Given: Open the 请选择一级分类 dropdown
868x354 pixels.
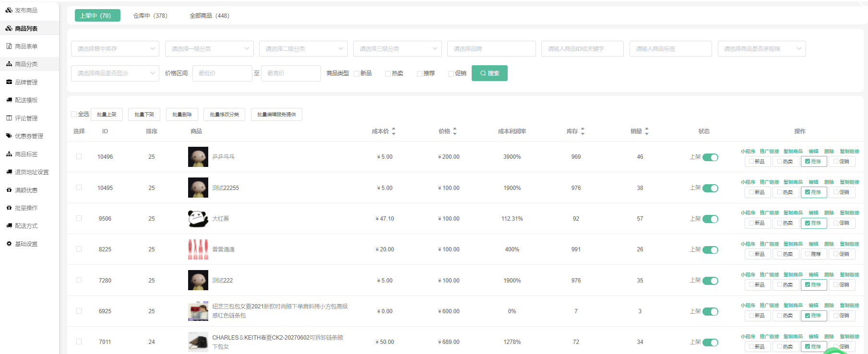Looking at the screenshot, I should 209,49.
